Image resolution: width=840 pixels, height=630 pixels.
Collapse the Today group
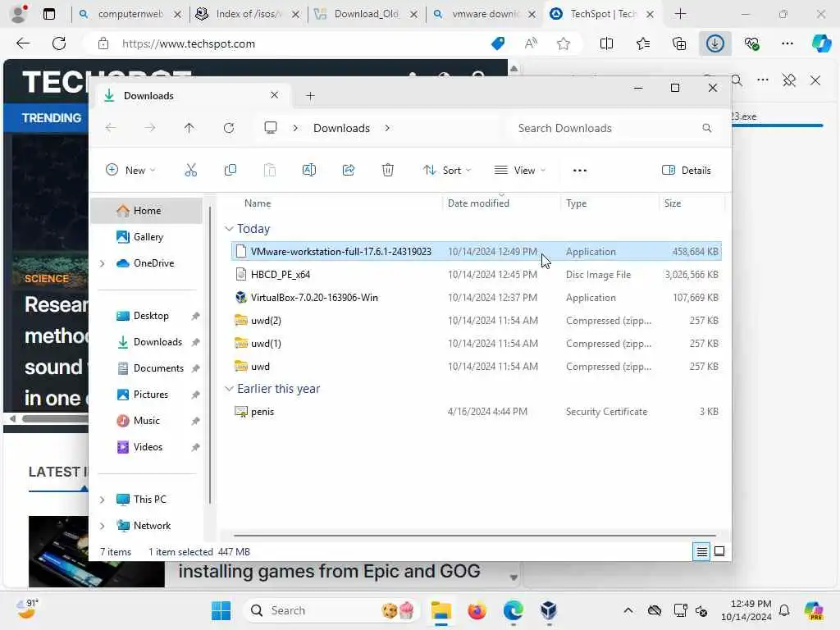[x=229, y=229]
